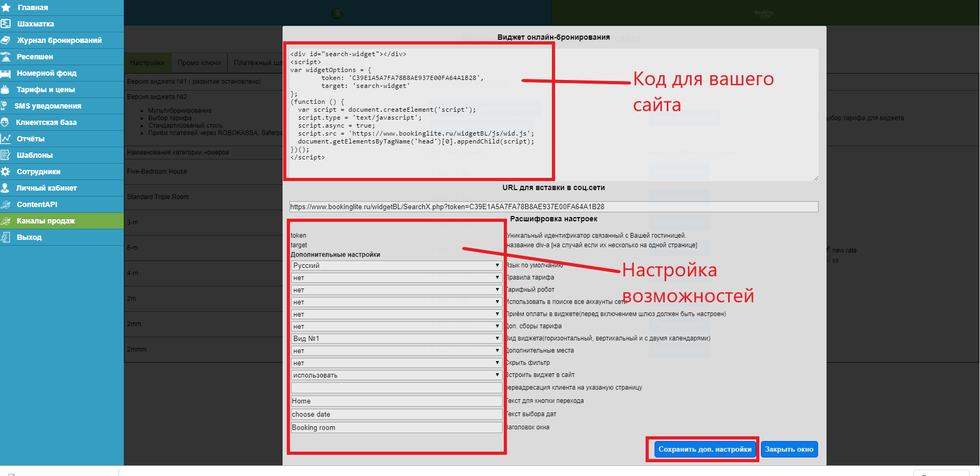Click the Каналы продаж icon
The image size is (980, 476).
coord(6,221)
